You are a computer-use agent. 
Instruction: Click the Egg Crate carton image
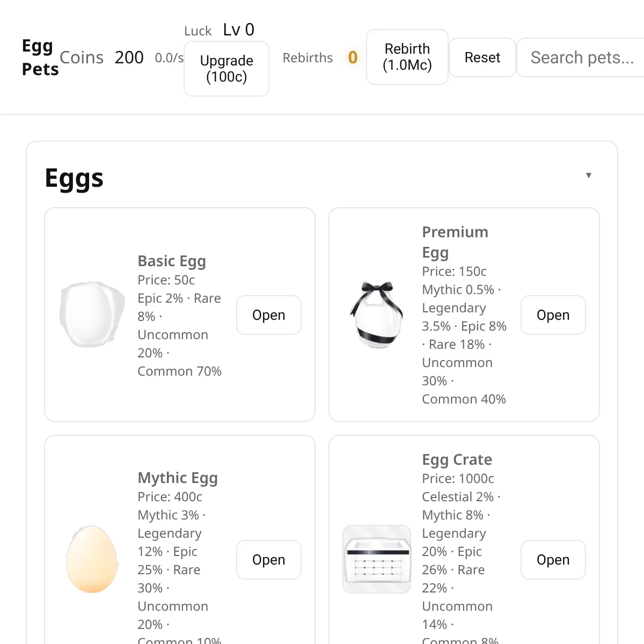(376, 559)
